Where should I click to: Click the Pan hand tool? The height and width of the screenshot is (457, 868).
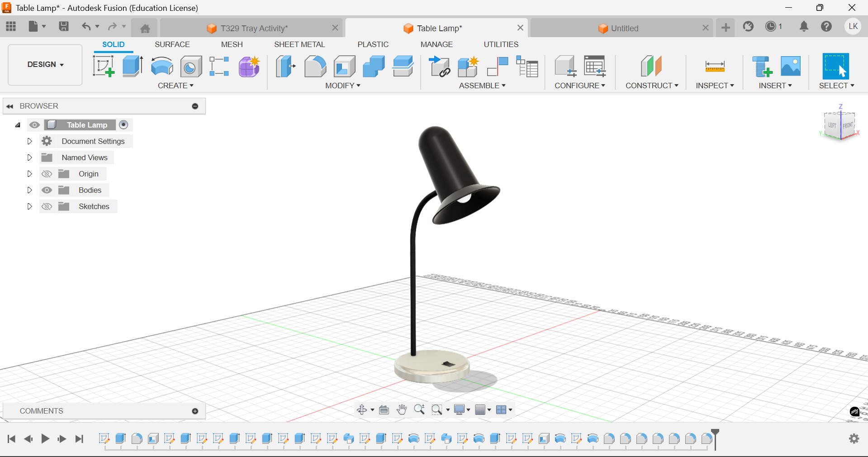tap(401, 410)
